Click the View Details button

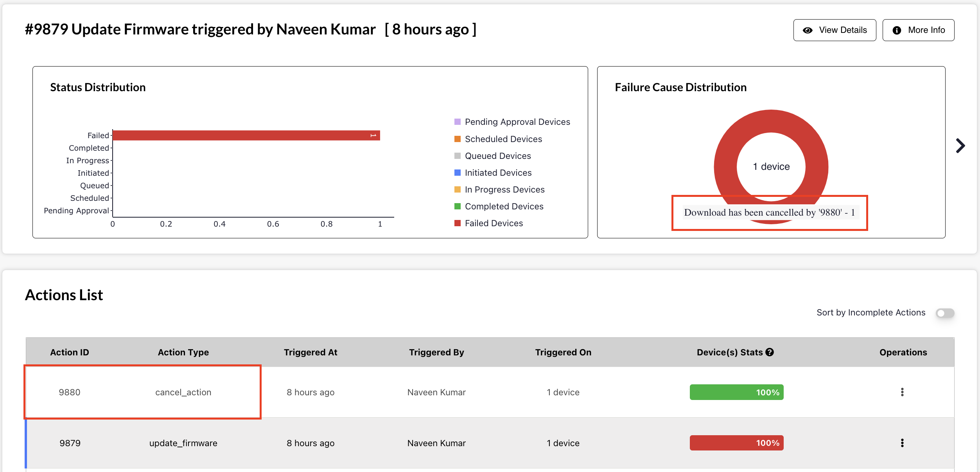coord(834,30)
